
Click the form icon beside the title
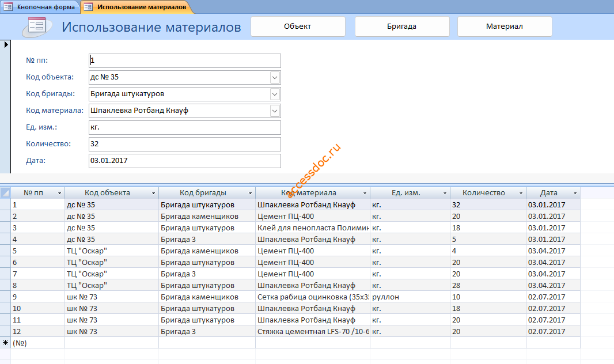[37, 26]
